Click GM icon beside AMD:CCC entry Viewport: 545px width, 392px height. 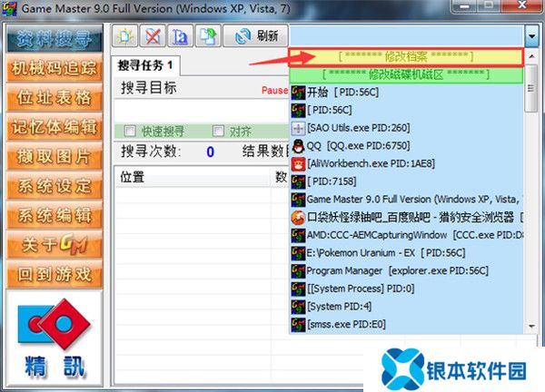coord(298,235)
